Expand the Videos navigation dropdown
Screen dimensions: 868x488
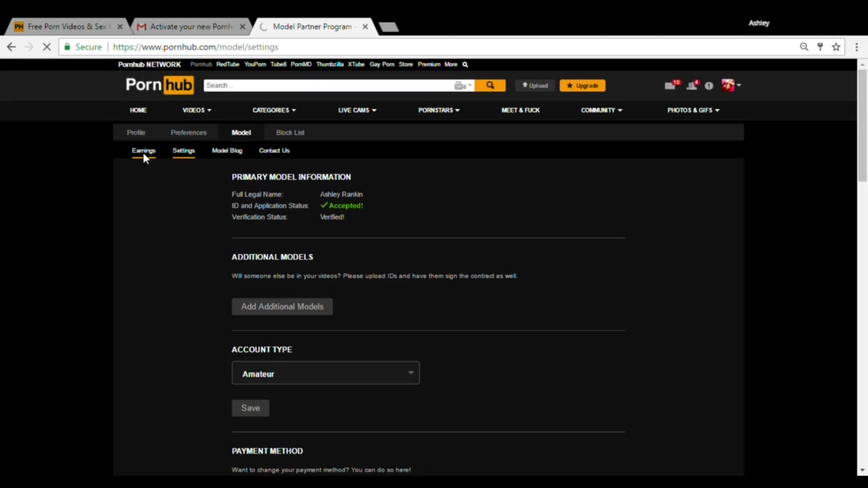[x=197, y=110]
